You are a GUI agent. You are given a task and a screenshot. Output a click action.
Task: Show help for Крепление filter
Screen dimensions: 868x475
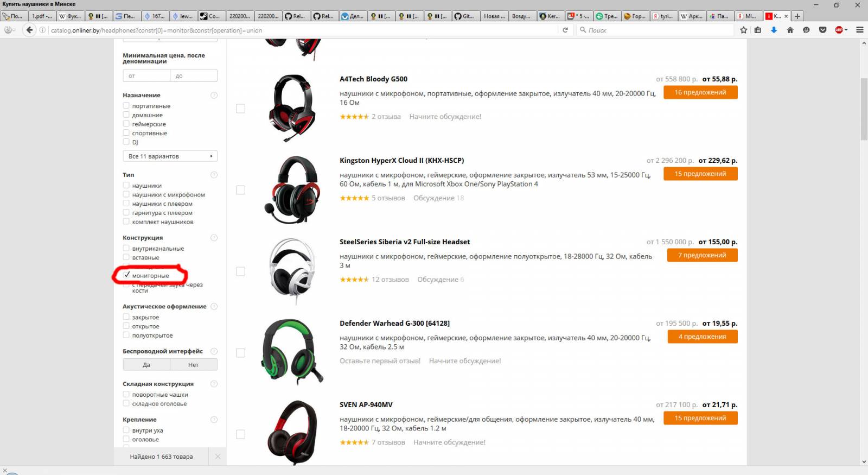[214, 420]
